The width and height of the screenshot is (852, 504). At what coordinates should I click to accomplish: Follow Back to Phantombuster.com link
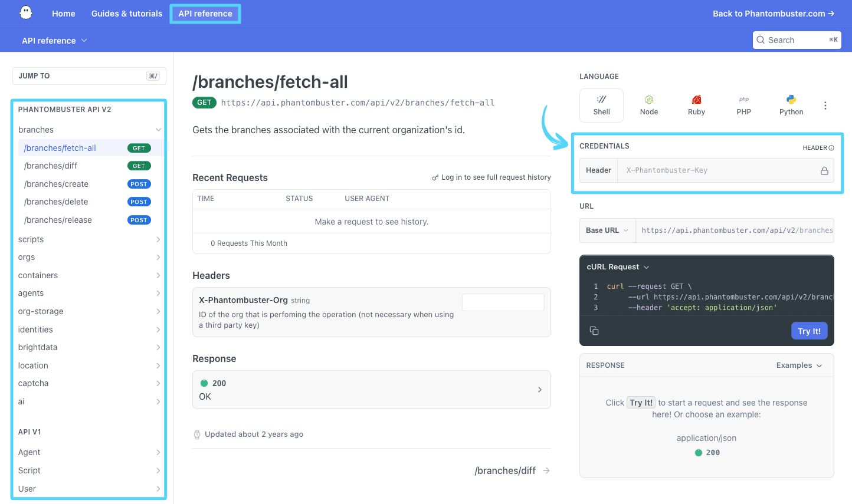[x=773, y=14]
